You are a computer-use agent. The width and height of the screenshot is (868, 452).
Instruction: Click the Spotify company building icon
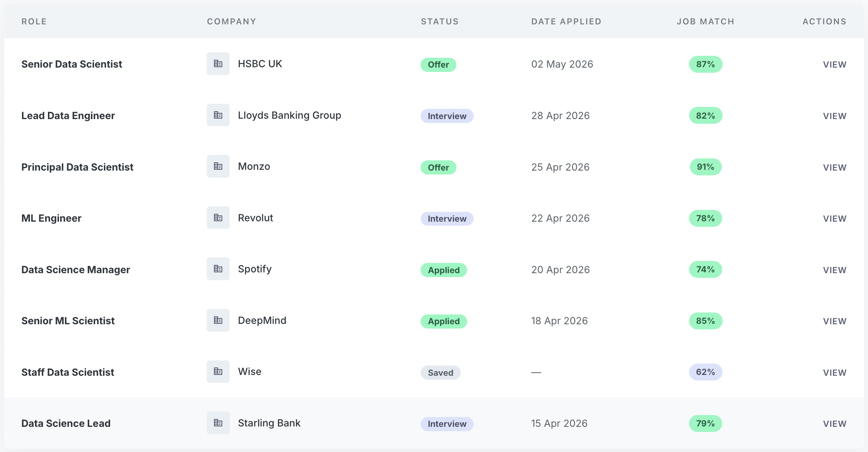[218, 269]
